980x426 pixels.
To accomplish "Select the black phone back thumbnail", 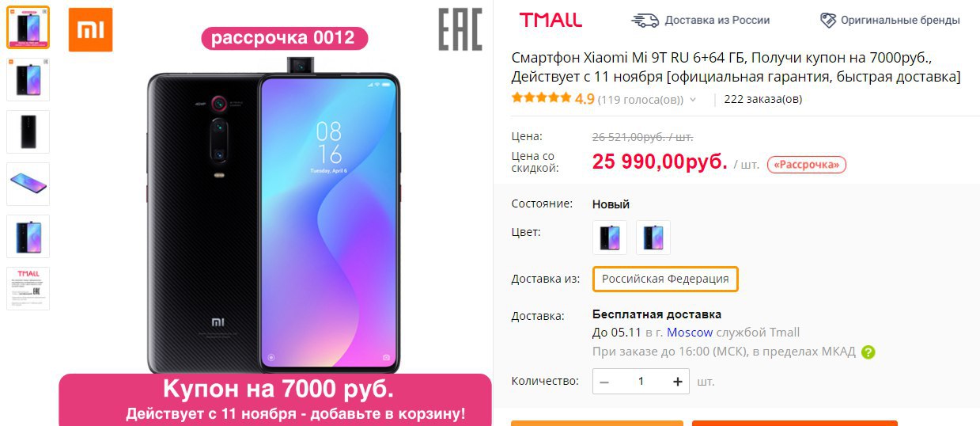I will [28, 131].
